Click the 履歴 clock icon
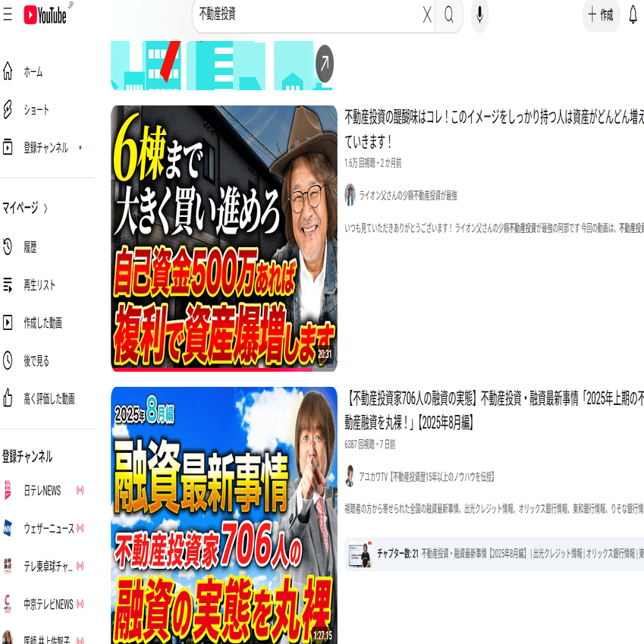The width and height of the screenshot is (644, 644). 8,247
